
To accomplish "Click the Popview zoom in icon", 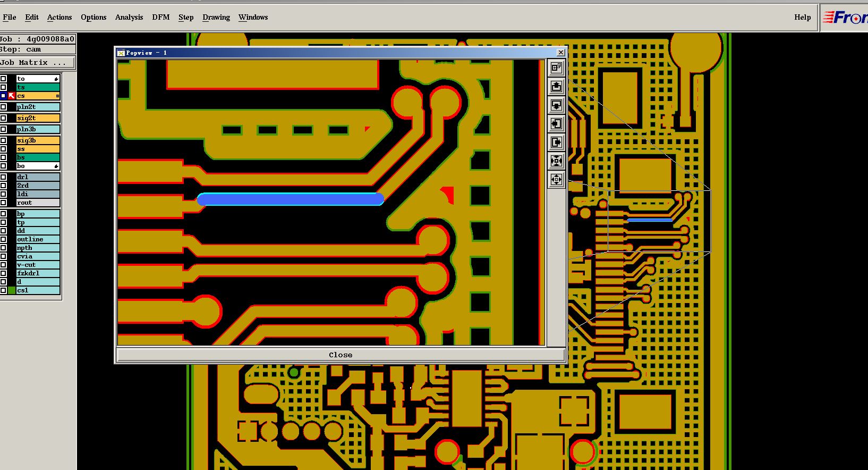I will pyautogui.click(x=556, y=161).
